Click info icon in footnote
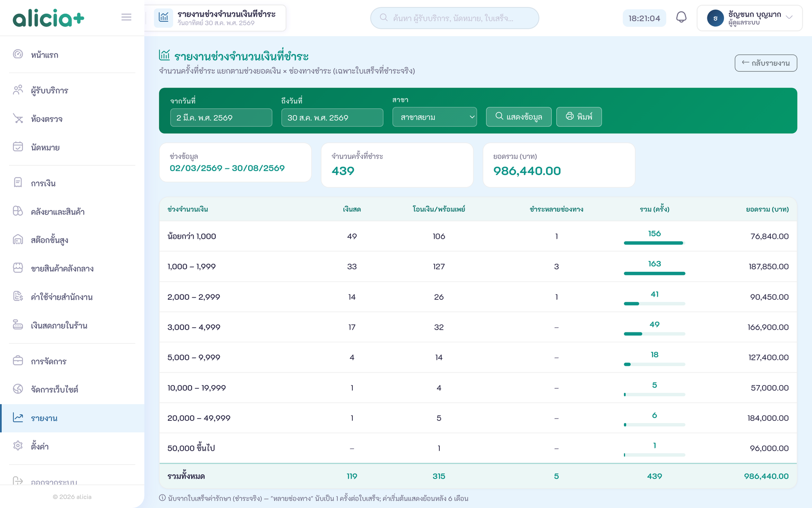 [162, 498]
